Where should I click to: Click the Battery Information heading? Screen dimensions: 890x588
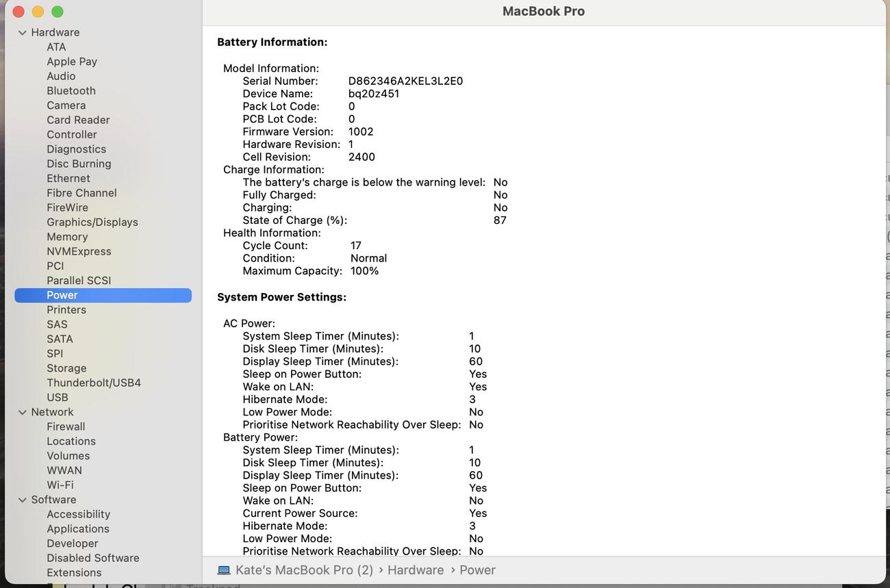coord(272,42)
